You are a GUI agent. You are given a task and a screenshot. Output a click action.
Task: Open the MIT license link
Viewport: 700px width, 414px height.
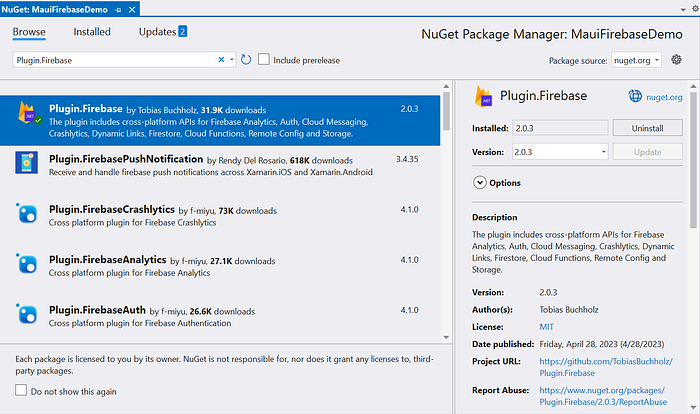click(x=546, y=327)
